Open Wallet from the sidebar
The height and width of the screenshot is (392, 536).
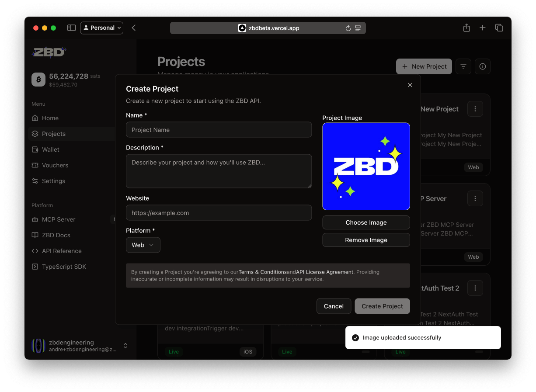[73, 149]
